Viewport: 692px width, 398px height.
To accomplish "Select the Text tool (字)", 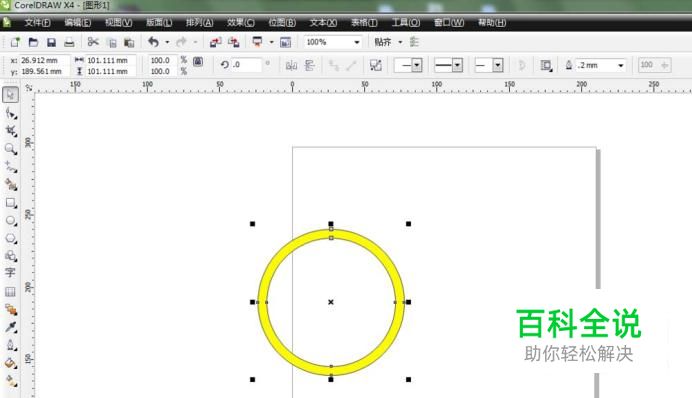I will tap(11, 273).
